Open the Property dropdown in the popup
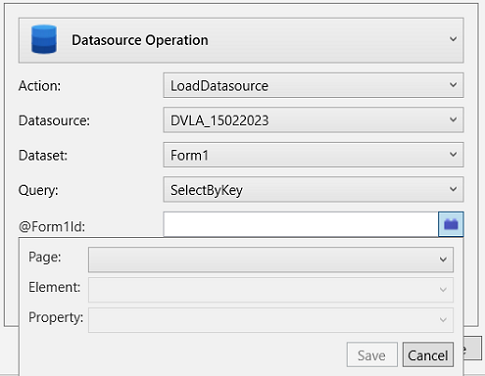 point(271,320)
